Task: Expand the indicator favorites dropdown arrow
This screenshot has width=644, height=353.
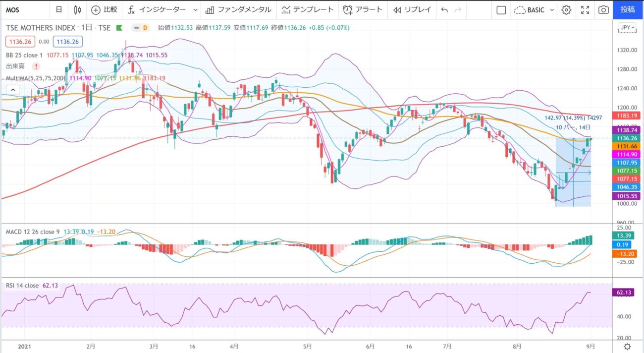Action: [x=195, y=9]
